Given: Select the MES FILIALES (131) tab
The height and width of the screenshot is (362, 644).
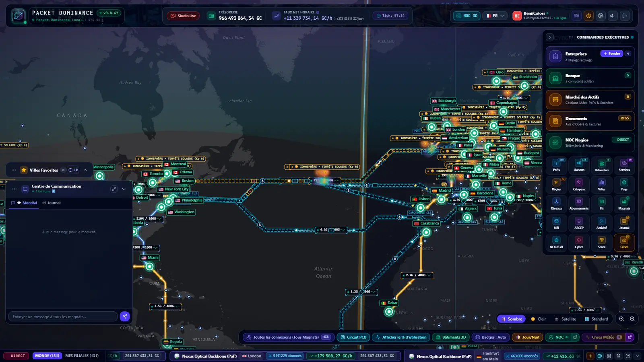Looking at the screenshot, I should click(82, 356).
